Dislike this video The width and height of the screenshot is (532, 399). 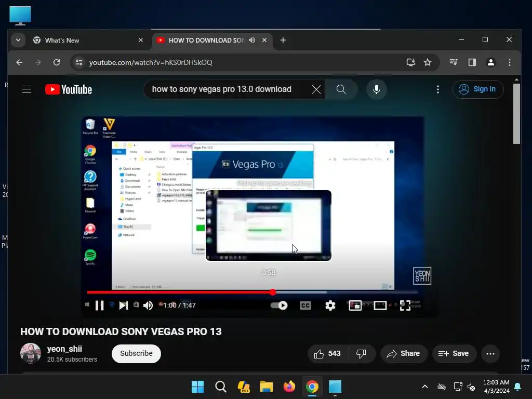pyautogui.click(x=362, y=353)
